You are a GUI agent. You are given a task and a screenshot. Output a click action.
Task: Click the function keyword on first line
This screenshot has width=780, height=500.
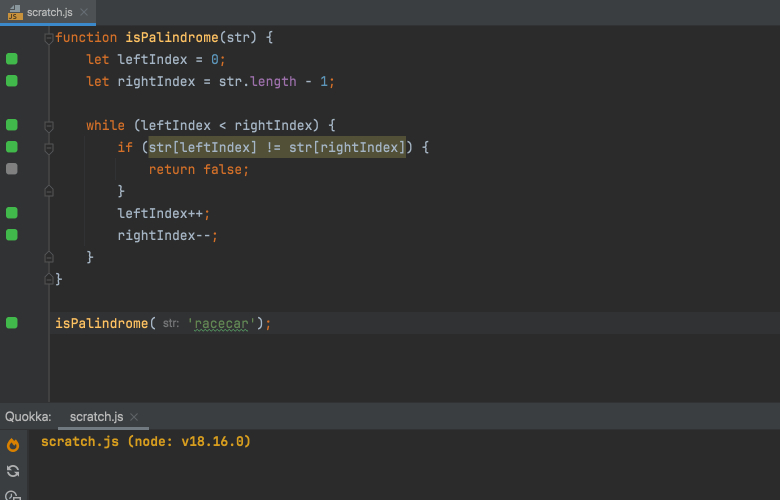coord(86,38)
